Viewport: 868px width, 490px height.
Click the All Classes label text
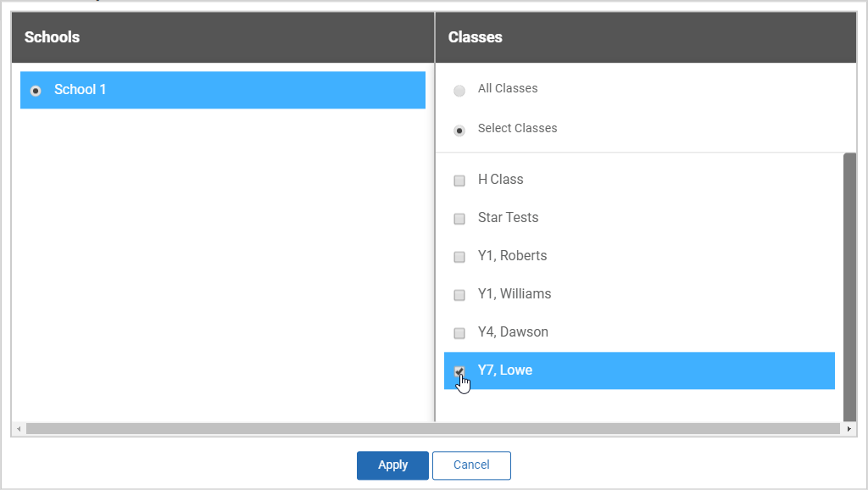[x=508, y=88]
